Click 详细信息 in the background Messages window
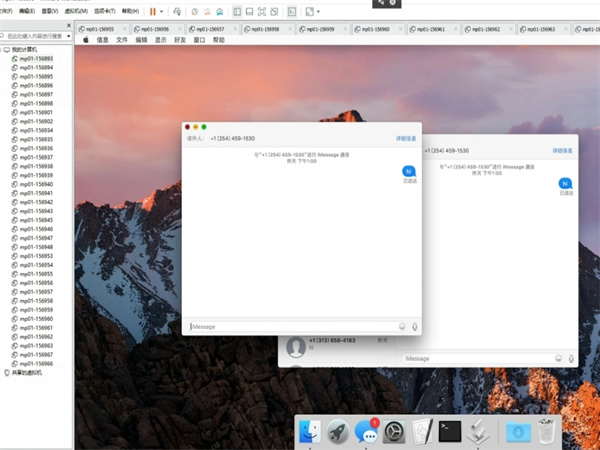The width and height of the screenshot is (600, 450). pos(563,150)
